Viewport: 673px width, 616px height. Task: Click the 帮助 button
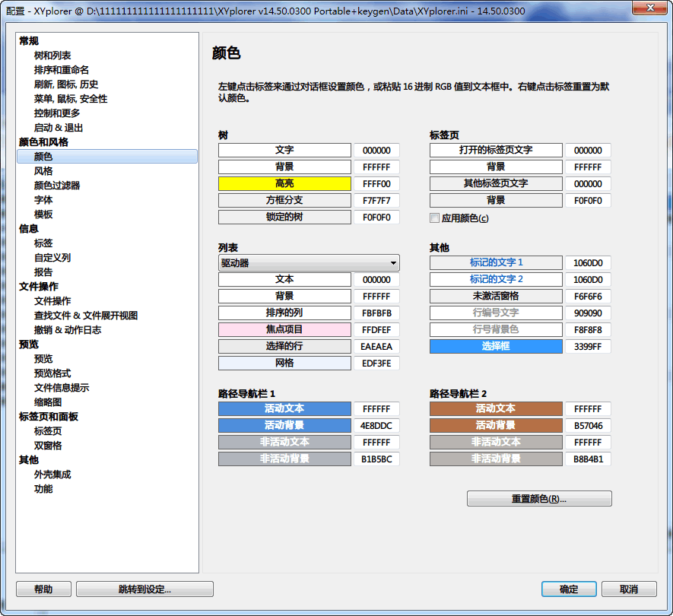click(x=44, y=589)
